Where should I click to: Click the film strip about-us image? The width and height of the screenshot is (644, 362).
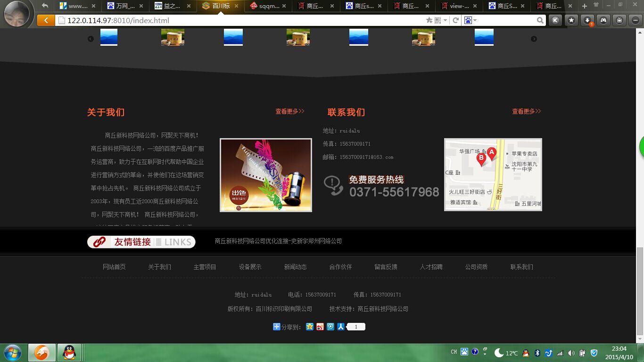(266, 175)
